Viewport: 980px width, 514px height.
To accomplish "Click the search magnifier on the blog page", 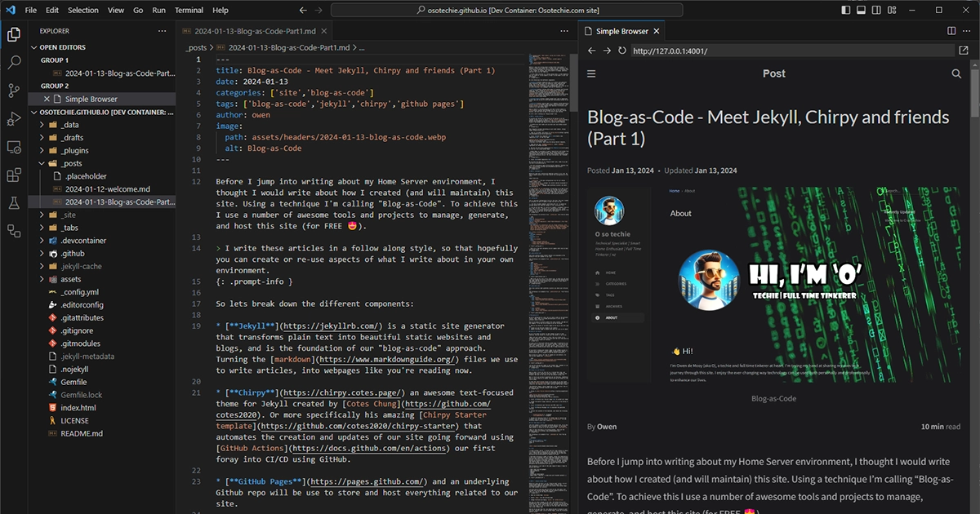I will click(x=956, y=73).
